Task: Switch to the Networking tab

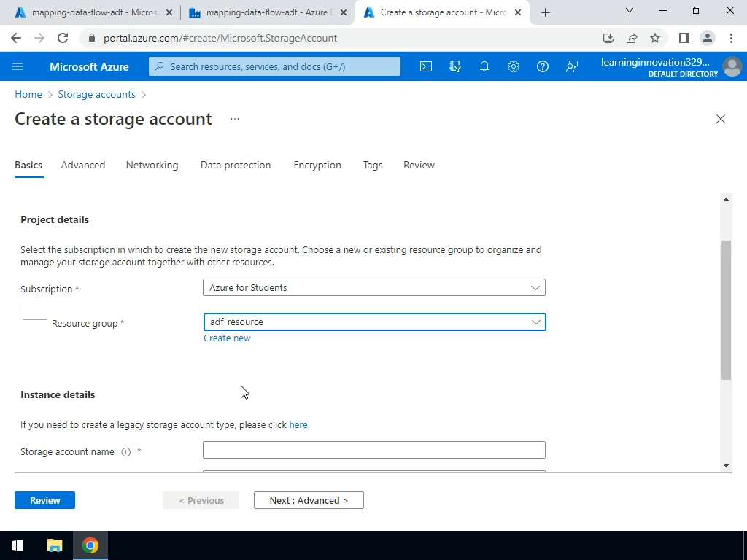Action: click(152, 165)
